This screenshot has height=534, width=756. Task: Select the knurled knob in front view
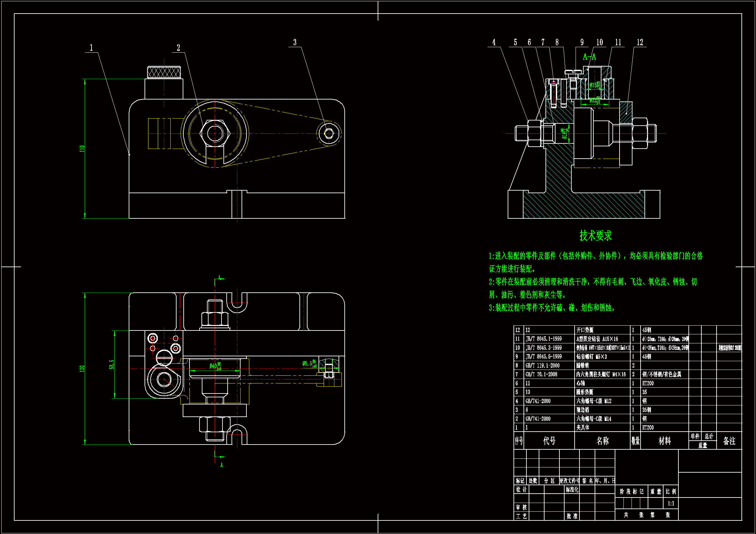[x=164, y=72]
